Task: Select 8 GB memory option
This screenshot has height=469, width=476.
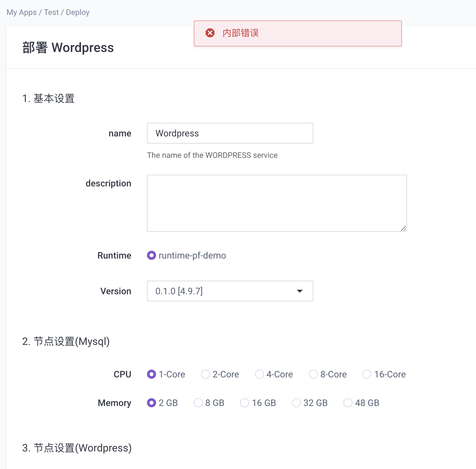Action: point(198,403)
